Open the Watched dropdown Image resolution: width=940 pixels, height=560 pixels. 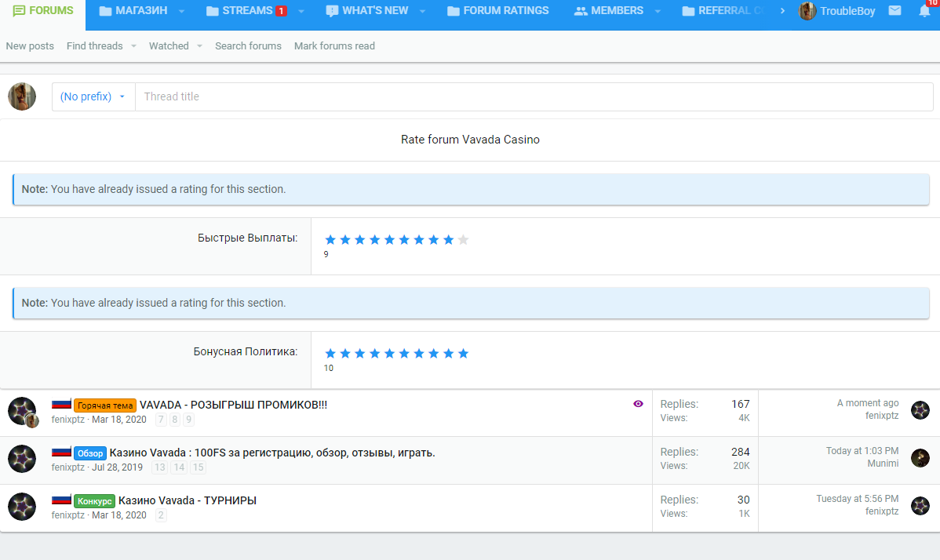click(175, 46)
